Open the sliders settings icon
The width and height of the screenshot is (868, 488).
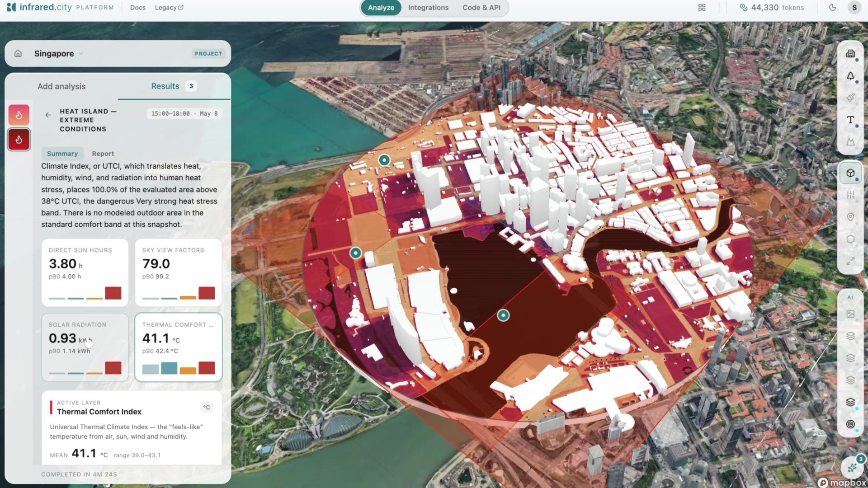point(850,195)
